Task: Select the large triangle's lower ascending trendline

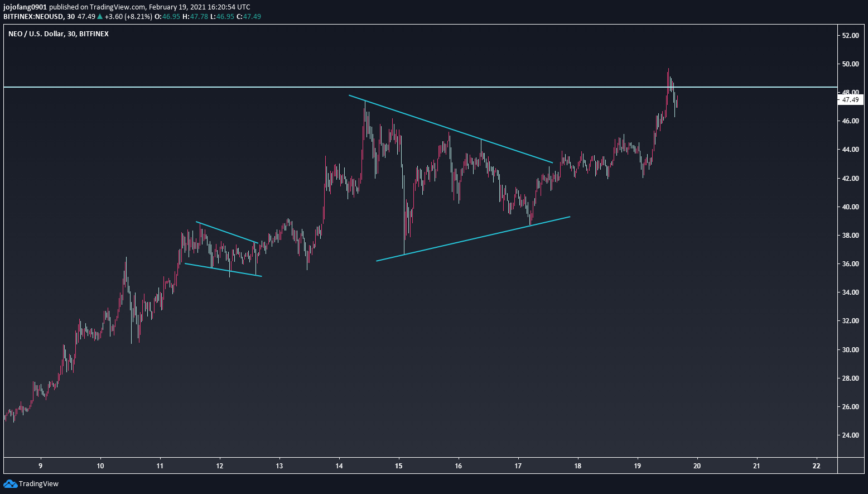Action: 473,238
